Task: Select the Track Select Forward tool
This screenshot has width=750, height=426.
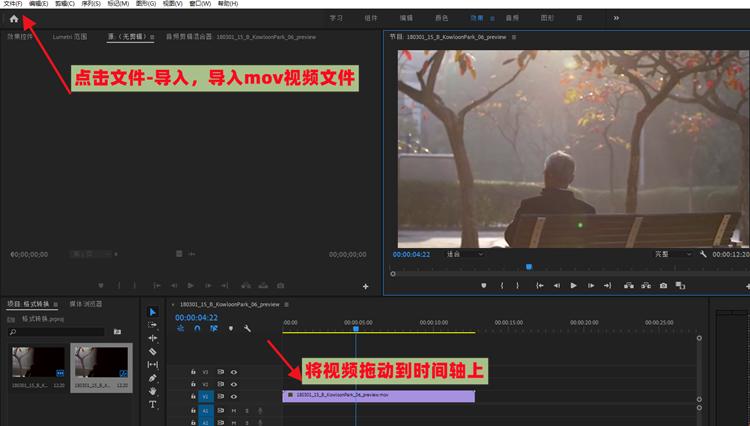Action: 153,325
